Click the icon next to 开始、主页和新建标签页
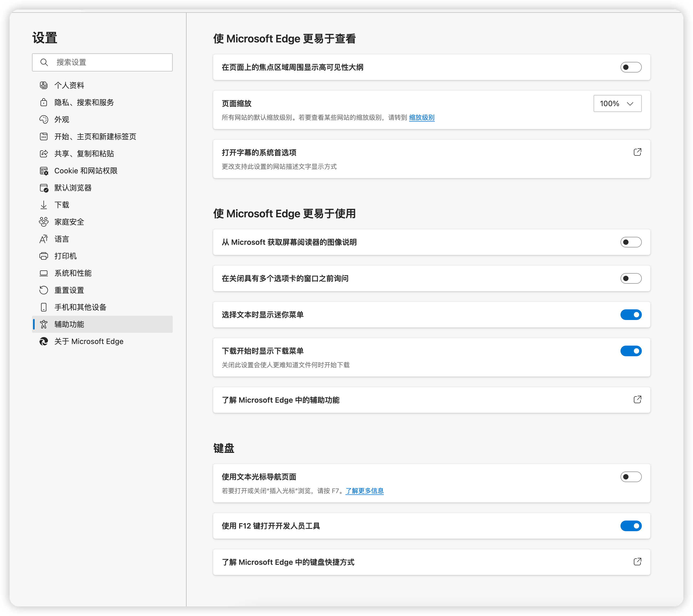Screen dimensions: 693x616 pyautogui.click(x=44, y=136)
